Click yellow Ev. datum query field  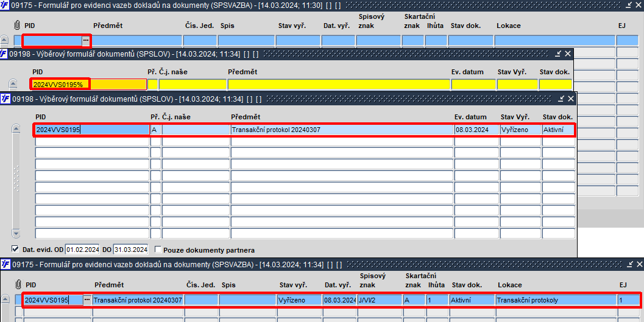click(x=473, y=85)
